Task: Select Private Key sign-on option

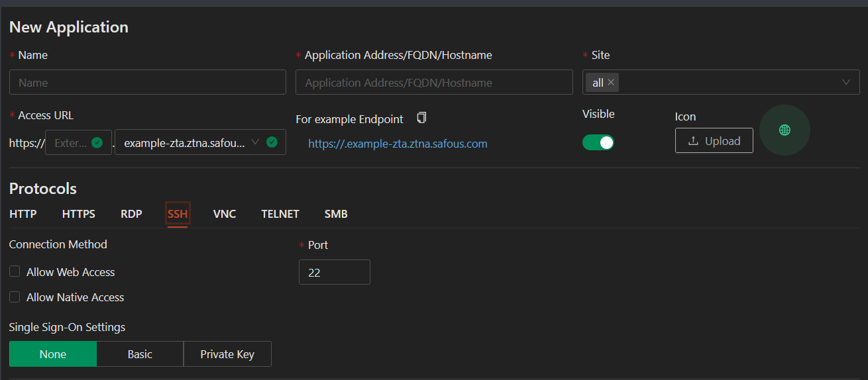Action: click(x=227, y=354)
